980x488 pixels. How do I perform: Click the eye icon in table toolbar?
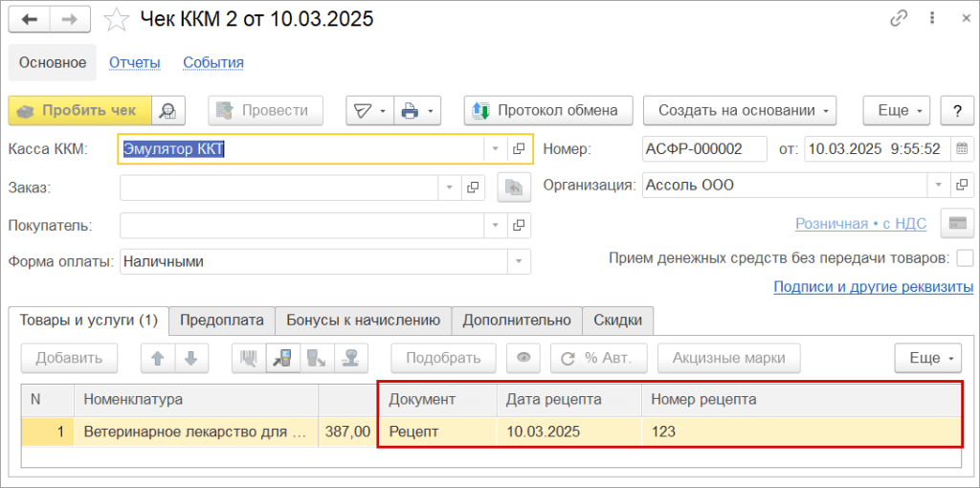pyautogui.click(x=523, y=358)
